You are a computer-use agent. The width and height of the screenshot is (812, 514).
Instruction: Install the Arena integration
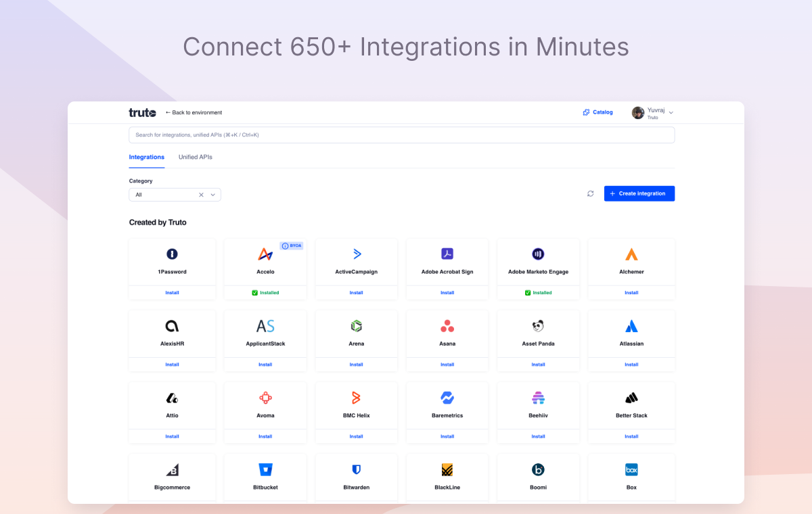(357, 365)
